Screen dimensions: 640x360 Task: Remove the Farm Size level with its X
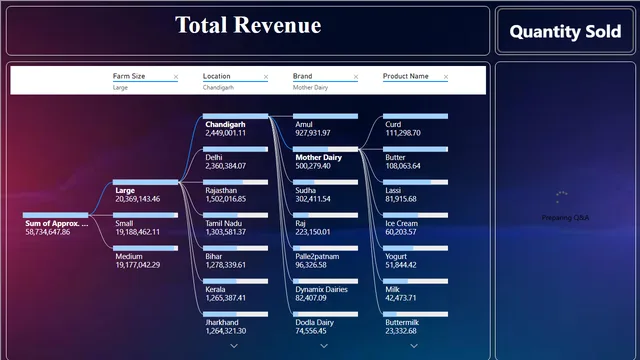176,77
